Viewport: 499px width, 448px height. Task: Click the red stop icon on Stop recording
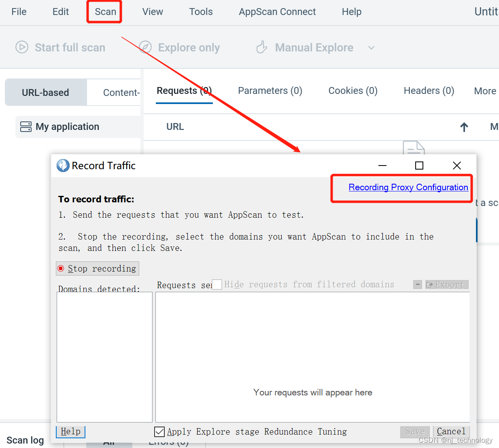(61, 268)
